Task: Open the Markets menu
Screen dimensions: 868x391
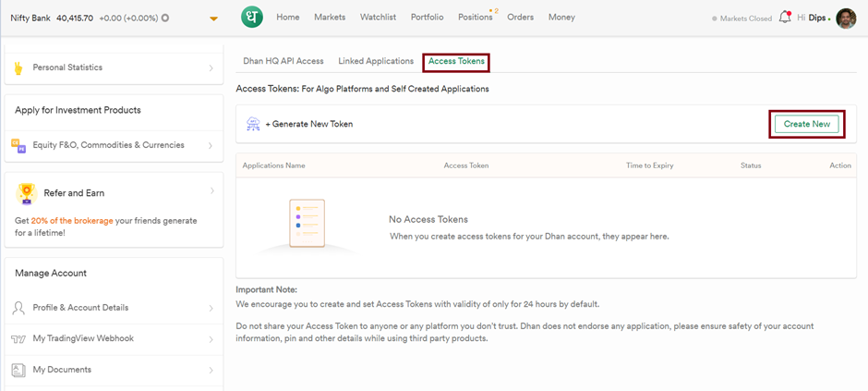Action: click(330, 18)
